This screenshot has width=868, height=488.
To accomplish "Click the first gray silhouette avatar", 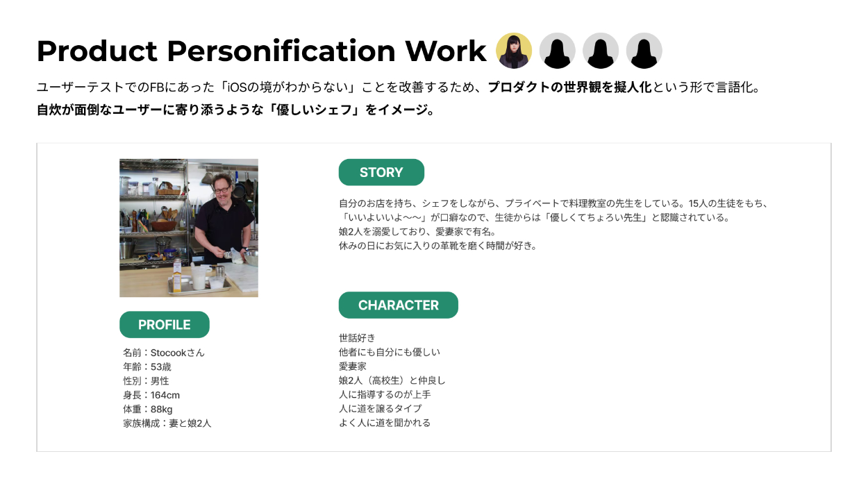I will [557, 51].
